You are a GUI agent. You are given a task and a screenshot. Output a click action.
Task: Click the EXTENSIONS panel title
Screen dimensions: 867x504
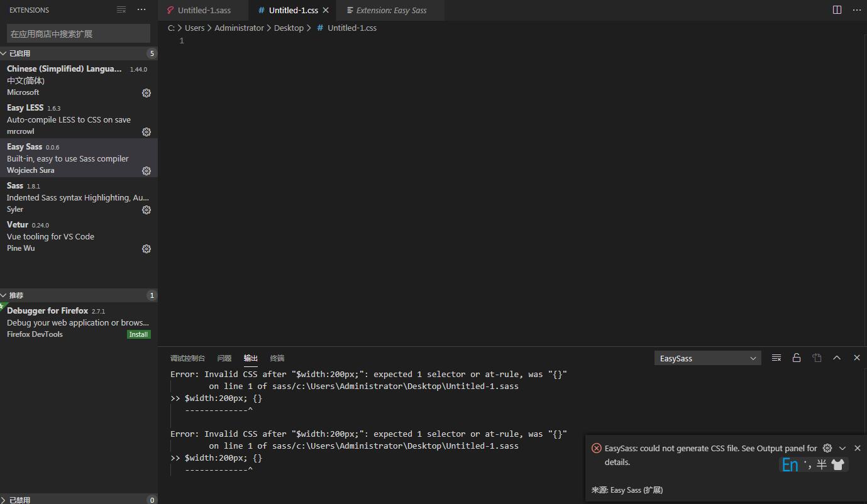29,10
